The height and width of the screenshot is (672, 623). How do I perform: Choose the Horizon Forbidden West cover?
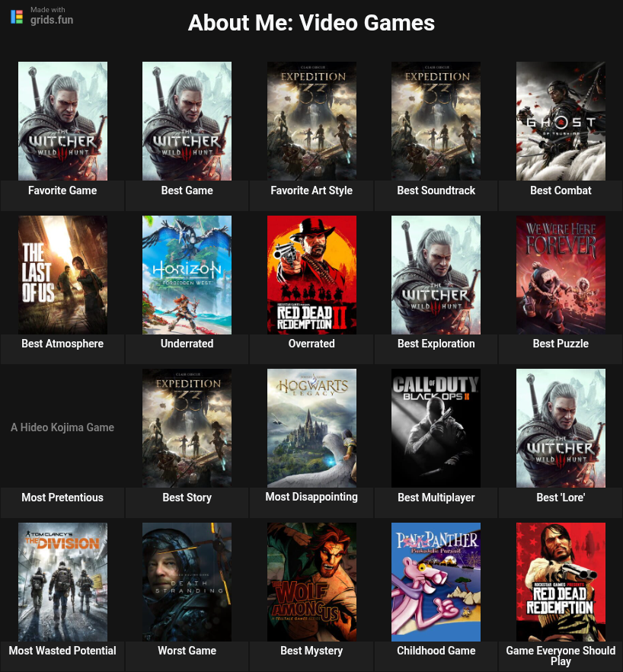(x=187, y=275)
